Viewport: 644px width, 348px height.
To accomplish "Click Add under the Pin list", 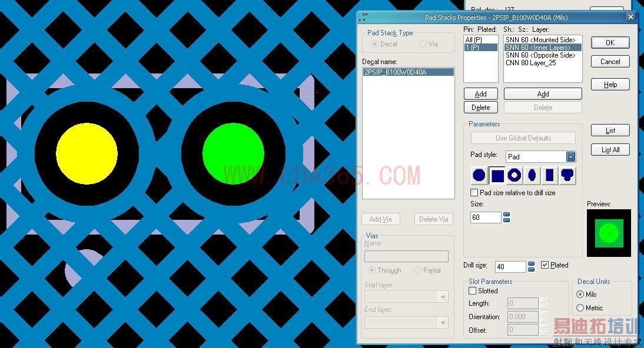I will point(480,94).
